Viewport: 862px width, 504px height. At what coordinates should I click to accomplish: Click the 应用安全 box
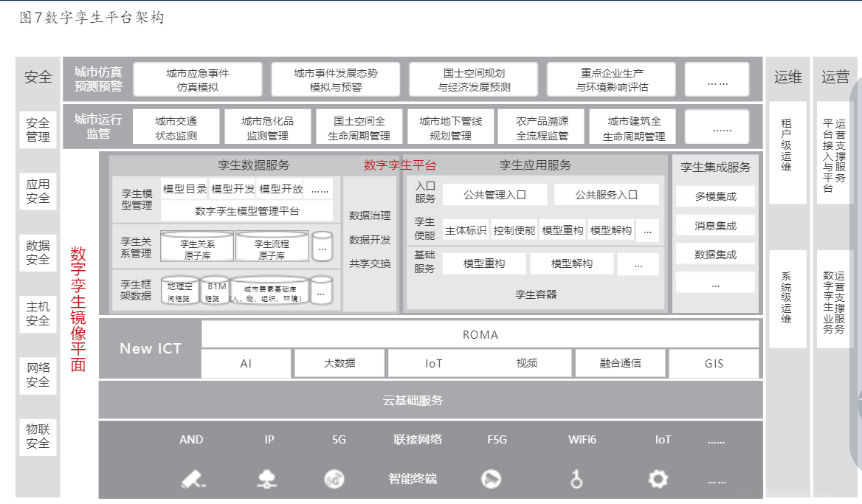(38, 190)
